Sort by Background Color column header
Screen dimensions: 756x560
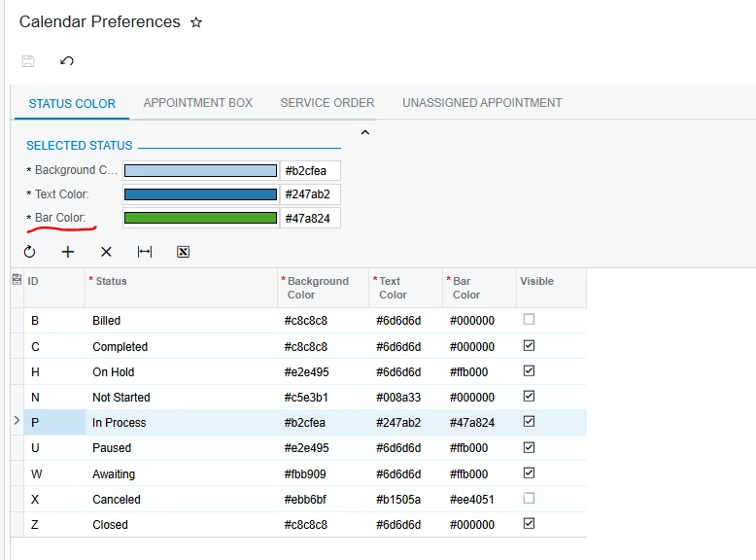tap(323, 288)
